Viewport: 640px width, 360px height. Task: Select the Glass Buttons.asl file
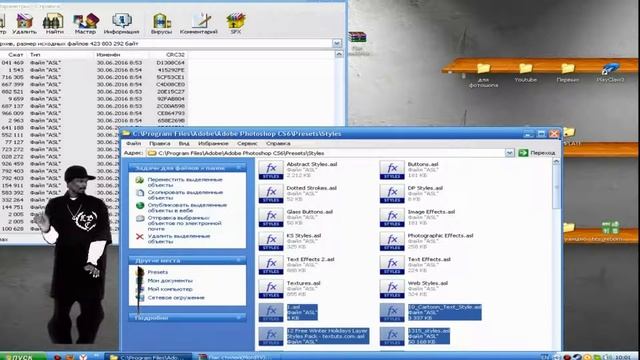tap(296, 217)
